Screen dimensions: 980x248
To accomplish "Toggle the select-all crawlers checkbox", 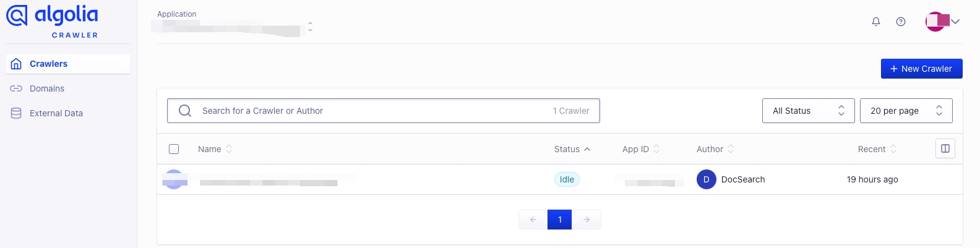I will [x=174, y=149].
